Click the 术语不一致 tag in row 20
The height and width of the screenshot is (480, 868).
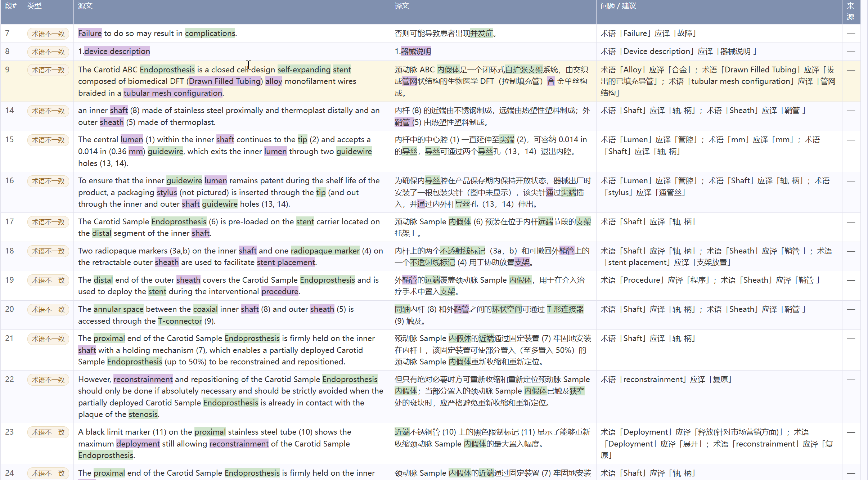pos(48,310)
